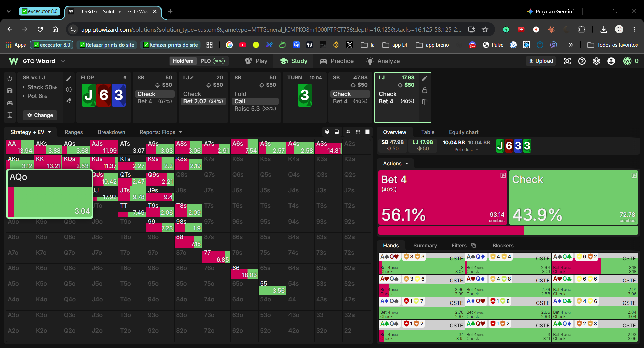Select the solid square full view toggle

coord(367,132)
